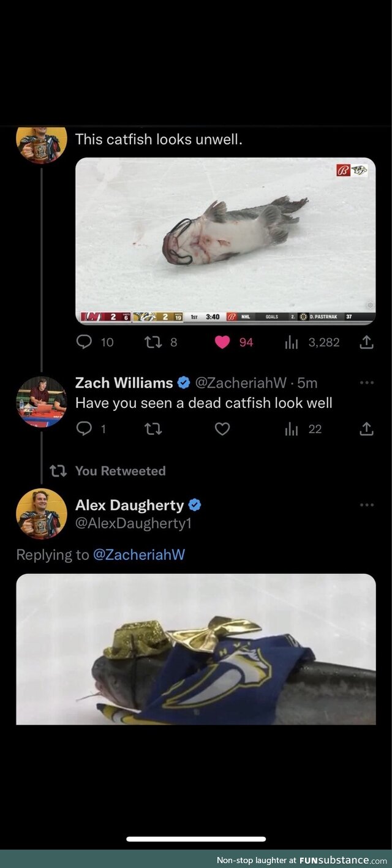Tap the @AlexDaugherty1 handle
This screenshot has height=868, width=392.
coord(134,523)
